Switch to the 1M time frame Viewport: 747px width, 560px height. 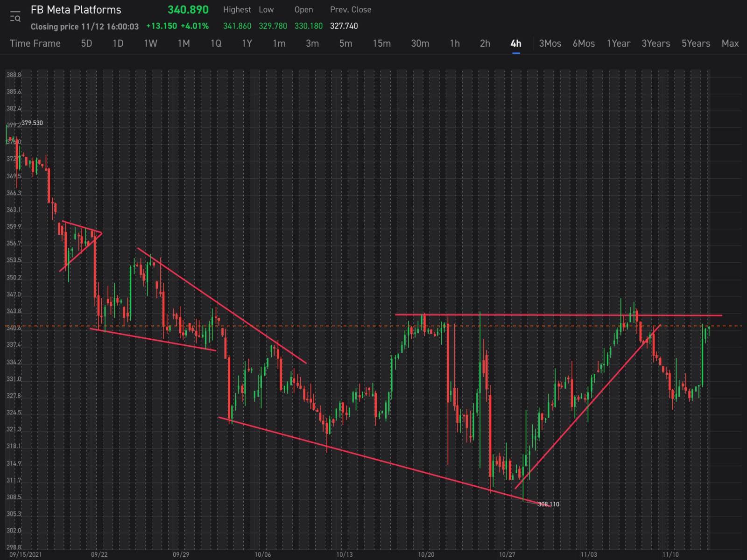point(183,43)
